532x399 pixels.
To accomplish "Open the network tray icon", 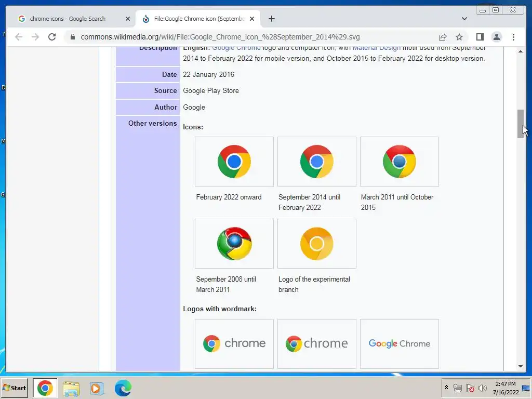I will pyautogui.click(x=457, y=388).
